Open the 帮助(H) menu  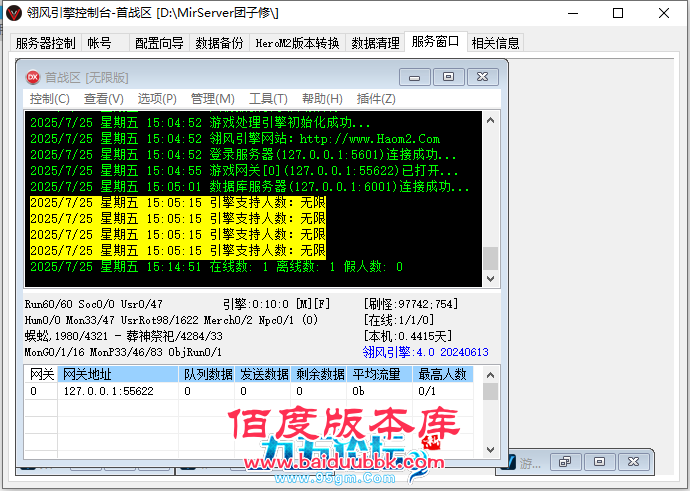click(322, 99)
